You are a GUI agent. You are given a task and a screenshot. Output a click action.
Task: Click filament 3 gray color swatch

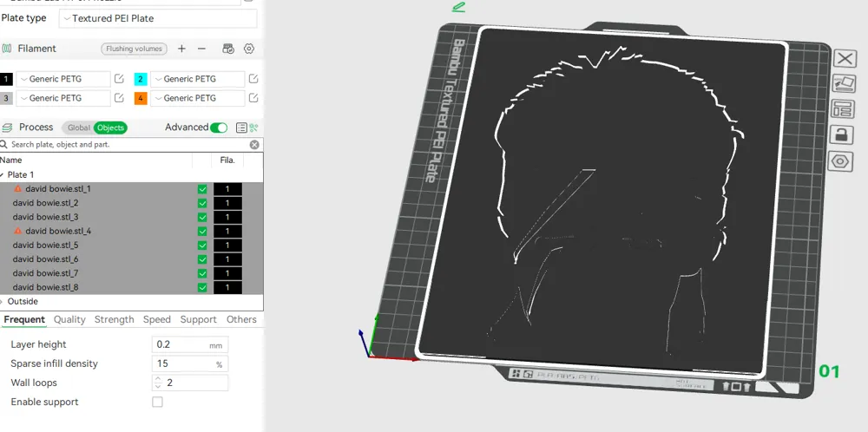[x=6, y=99]
